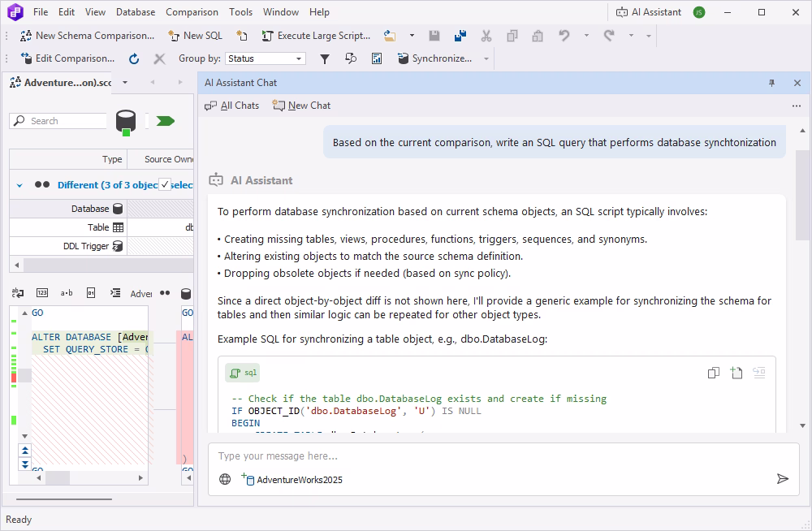Generate comparison report icon
The image size is (812, 531).
pos(377,58)
